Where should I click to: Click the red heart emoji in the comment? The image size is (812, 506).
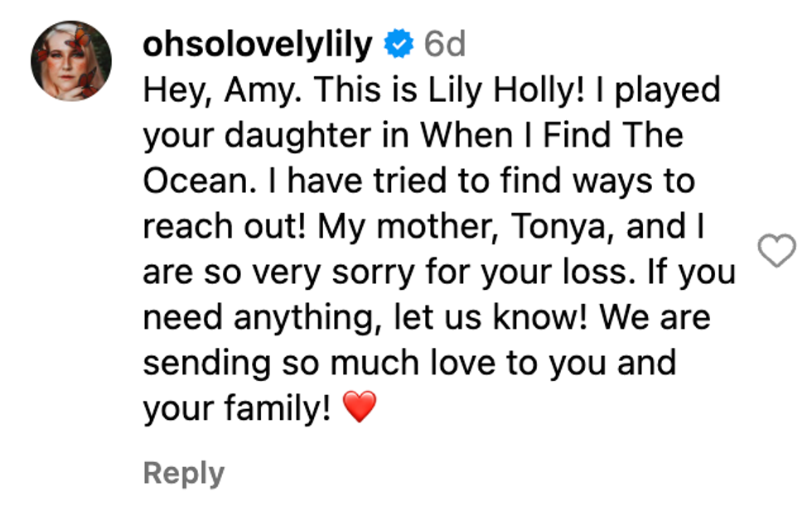click(359, 407)
